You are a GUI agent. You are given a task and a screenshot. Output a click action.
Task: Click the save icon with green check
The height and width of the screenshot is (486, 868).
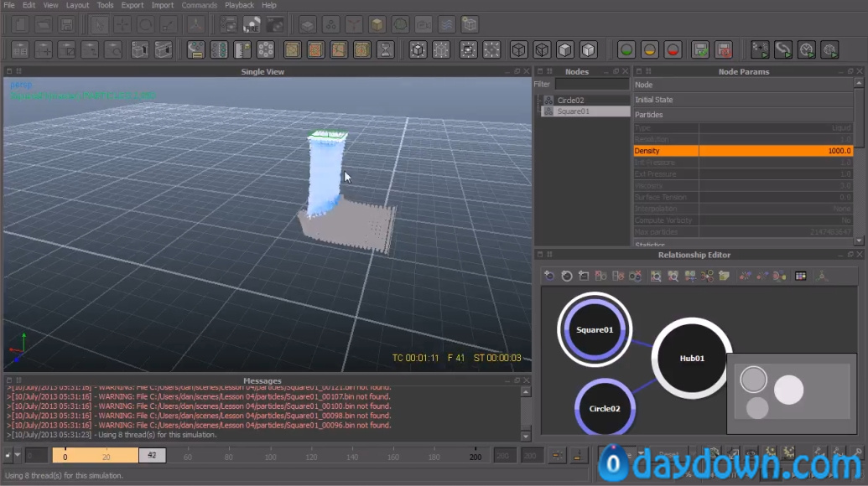pos(700,49)
